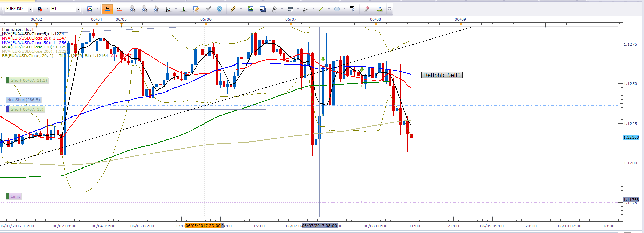Select the ruler measure tool
This screenshot has width=644, height=233.
(233, 9)
